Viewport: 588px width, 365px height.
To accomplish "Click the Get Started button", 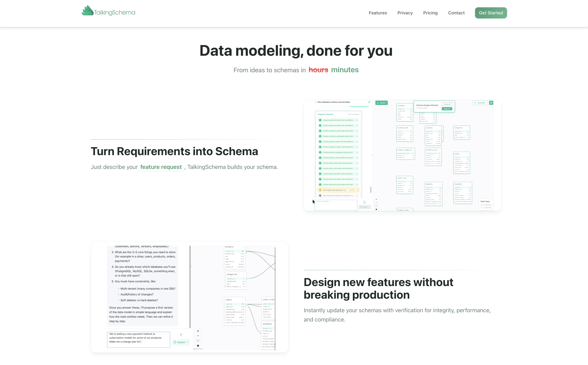I will (x=491, y=13).
